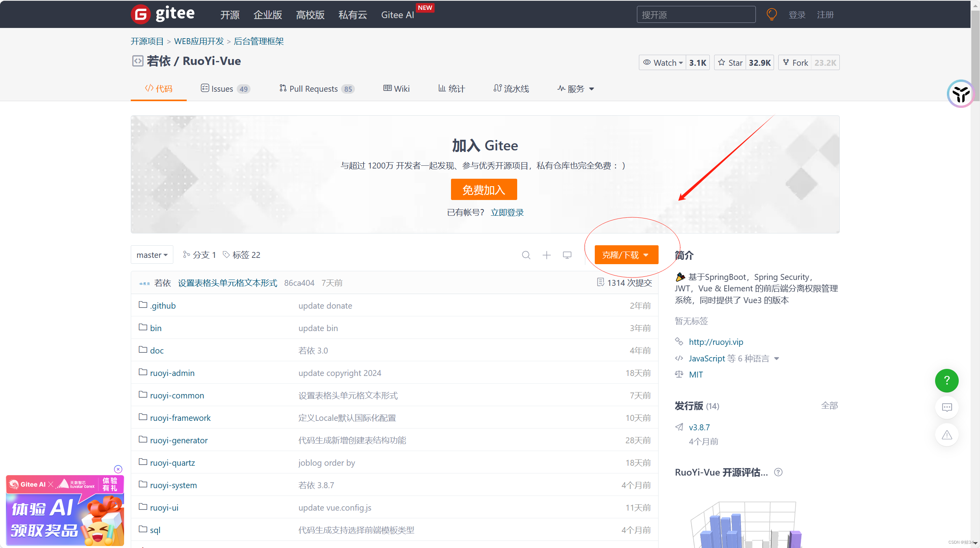
Task: Click the plus icon above file list
Action: click(546, 255)
